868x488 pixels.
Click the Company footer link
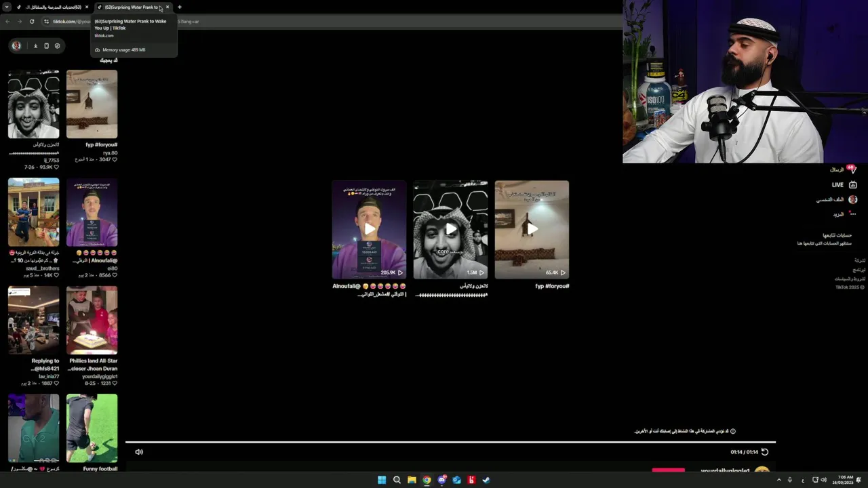[x=860, y=260]
